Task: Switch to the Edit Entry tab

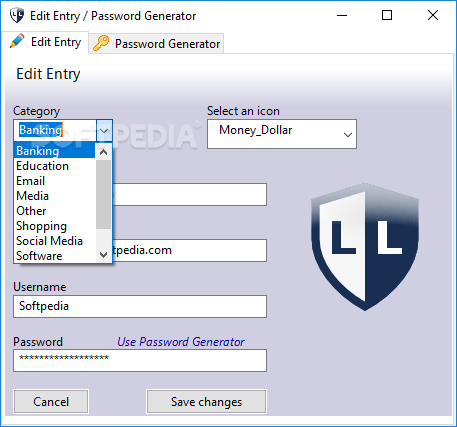Action: tap(46, 42)
